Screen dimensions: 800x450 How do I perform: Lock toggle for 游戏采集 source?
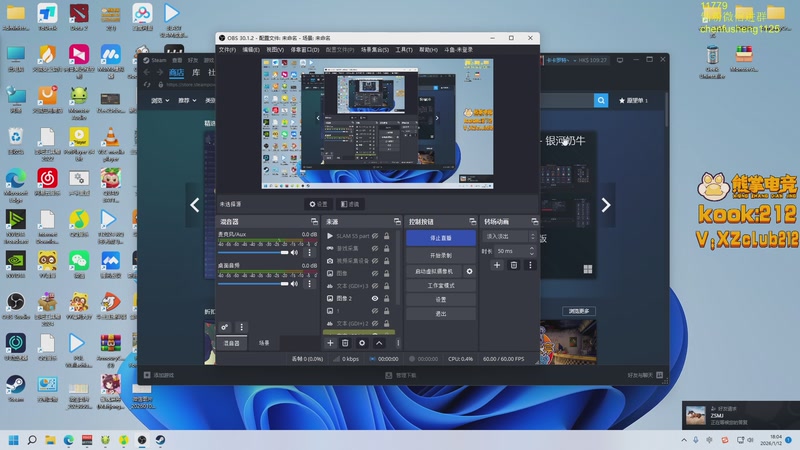[387, 248]
